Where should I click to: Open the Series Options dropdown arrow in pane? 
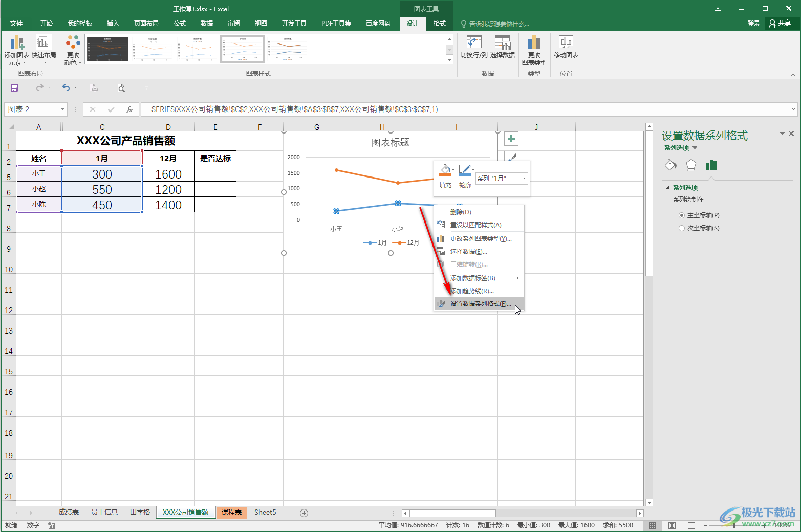click(695, 148)
